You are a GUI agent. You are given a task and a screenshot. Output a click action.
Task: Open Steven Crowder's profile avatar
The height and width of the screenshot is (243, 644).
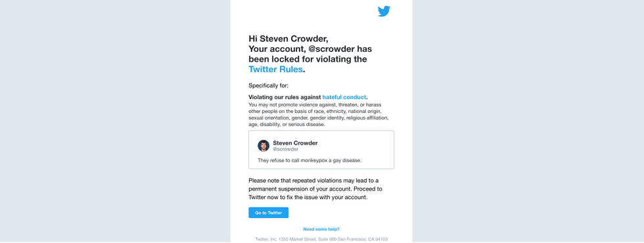(x=264, y=146)
